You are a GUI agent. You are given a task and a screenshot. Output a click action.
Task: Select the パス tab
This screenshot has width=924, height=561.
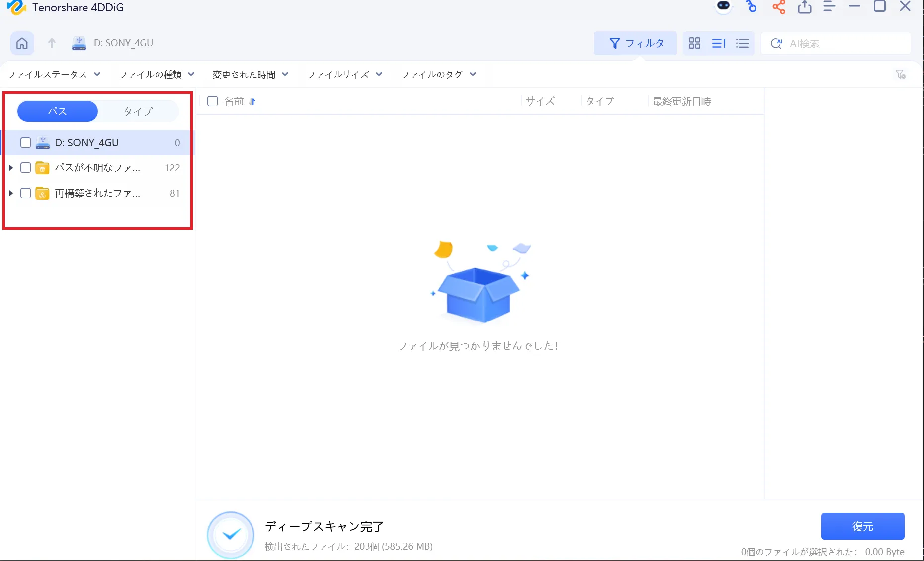[57, 111]
